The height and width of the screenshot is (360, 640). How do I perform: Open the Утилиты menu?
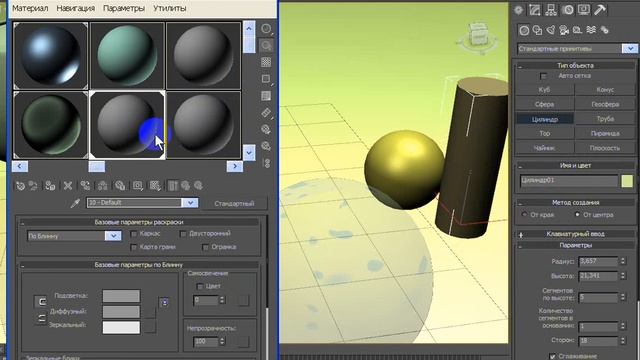click(x=170, y=8)
